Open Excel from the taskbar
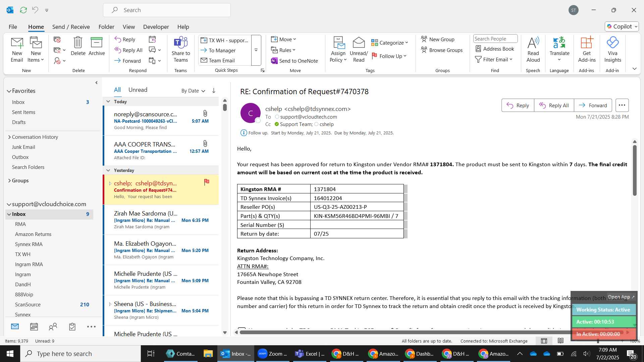The height and width of the screenshot is (362, 644). pos(310,354)
